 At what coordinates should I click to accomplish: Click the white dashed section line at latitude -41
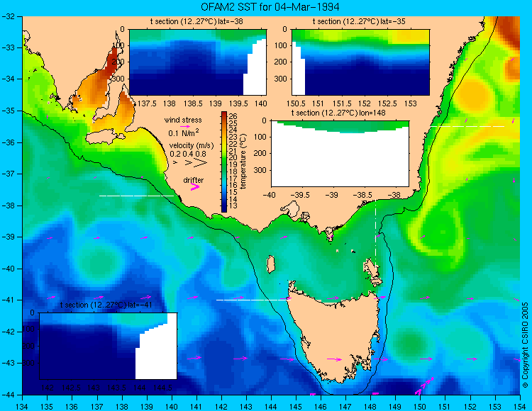(x=253, y=300)
